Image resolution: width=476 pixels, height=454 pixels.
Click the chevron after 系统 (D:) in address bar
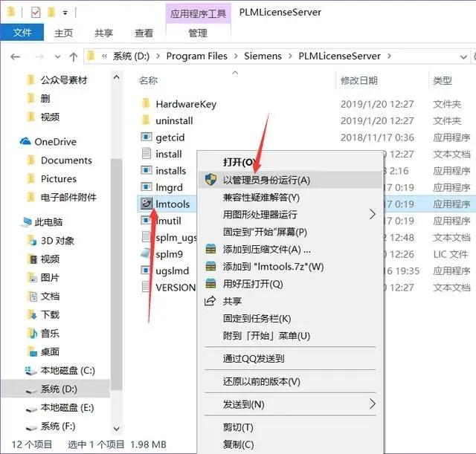158,56
